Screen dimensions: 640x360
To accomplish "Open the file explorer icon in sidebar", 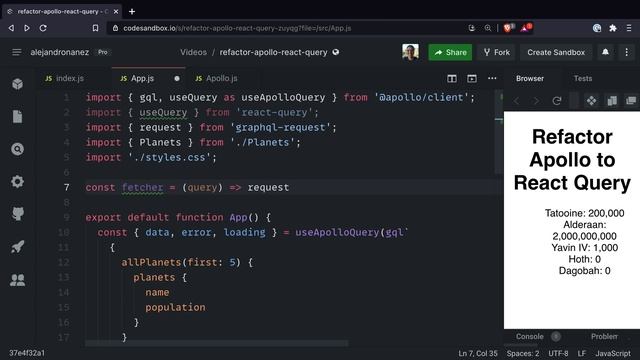I will point(18,117).
